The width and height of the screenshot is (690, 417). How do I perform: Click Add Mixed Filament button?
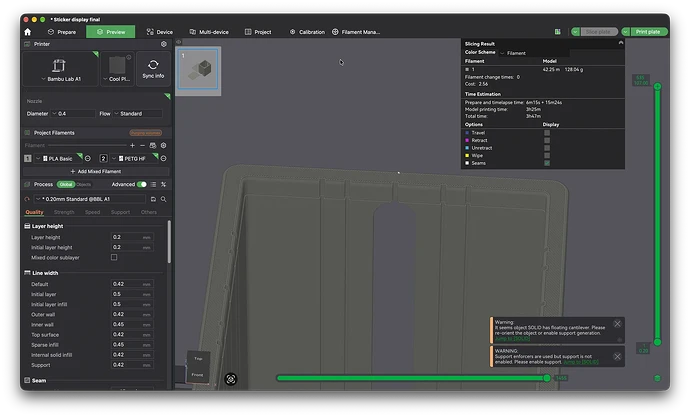coord(96,172)
